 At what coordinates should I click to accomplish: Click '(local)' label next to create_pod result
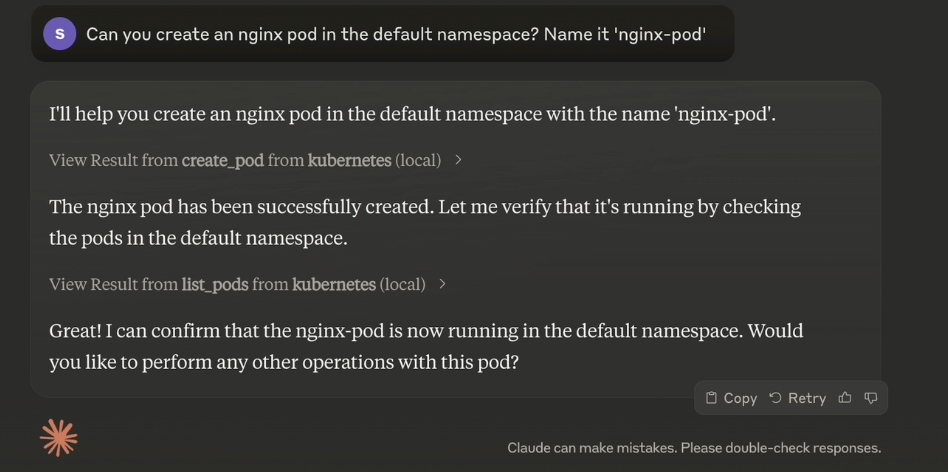[x=418, y=160]
